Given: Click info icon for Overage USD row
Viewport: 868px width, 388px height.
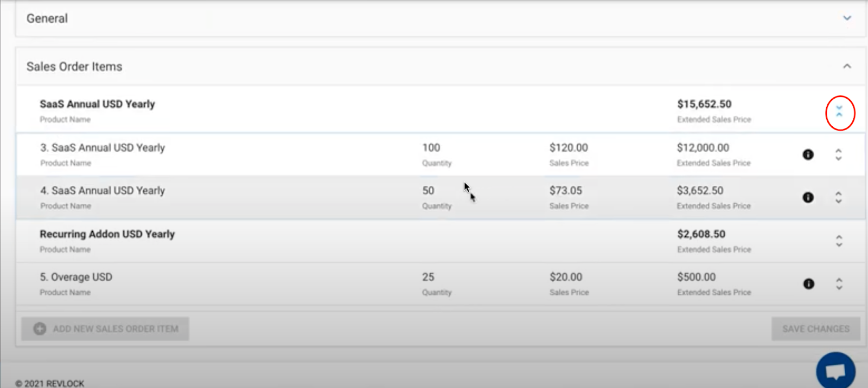Looking at the screenshot, I should 808,284.
